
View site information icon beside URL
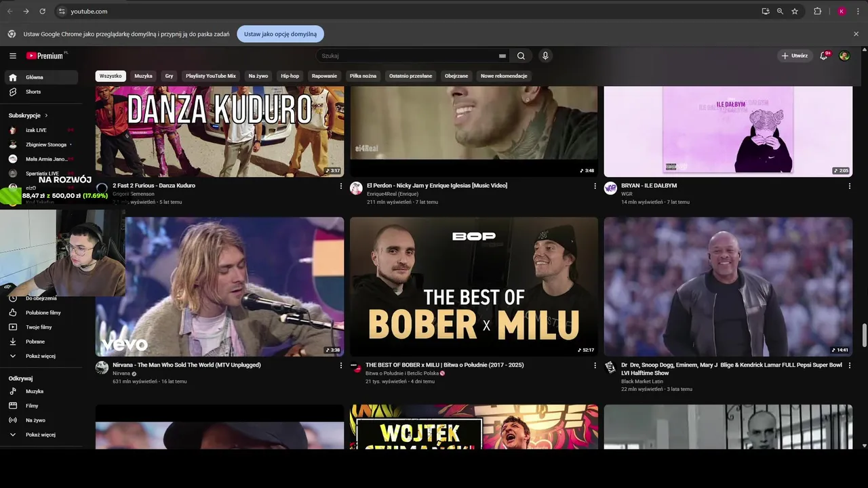62,12
